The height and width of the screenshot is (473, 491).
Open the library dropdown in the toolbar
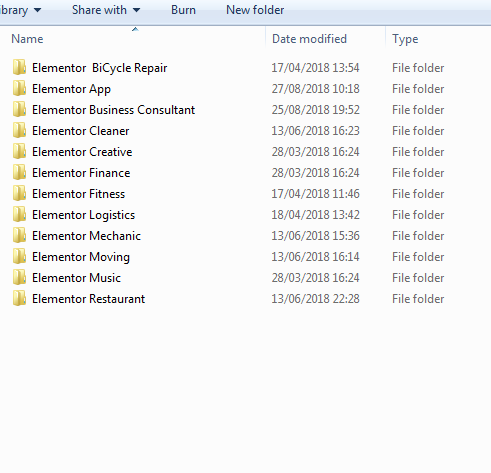coord(20,10)
